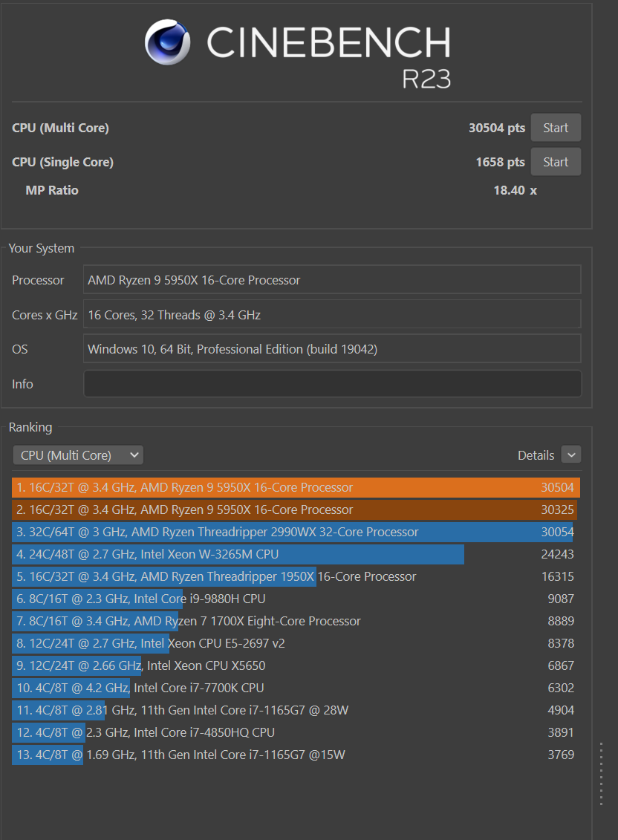Screen dimensions: 618x840
Task: Expand the Details dropdown arrow
Action: [x=570, y=455]
